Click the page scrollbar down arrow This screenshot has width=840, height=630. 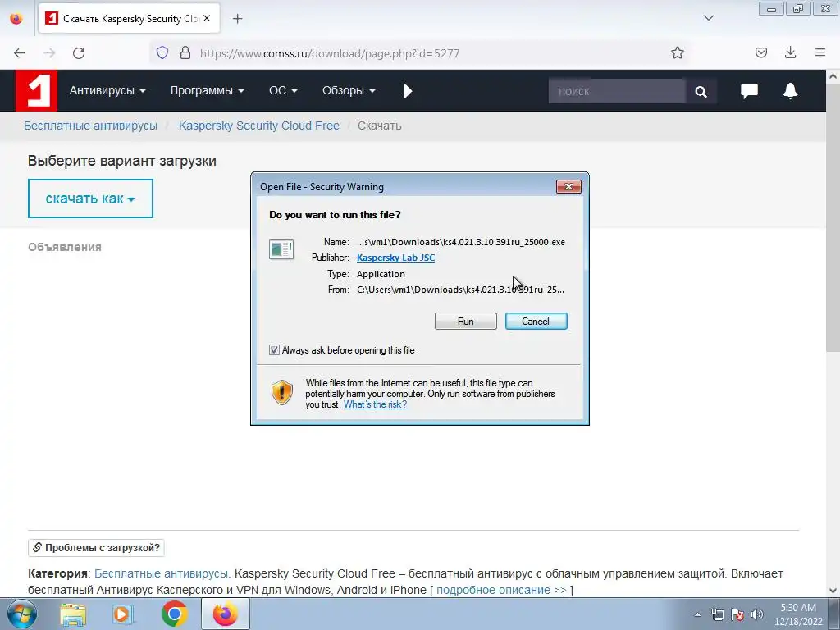(x=833, y=591)
